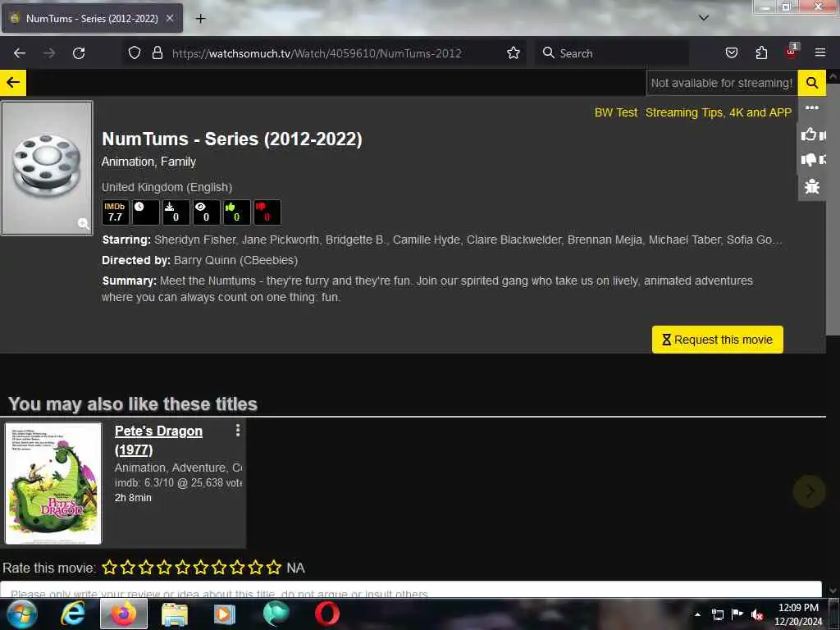840x630 pixels.
Task: Select the NumTums - Series tab
Action: 92,18
